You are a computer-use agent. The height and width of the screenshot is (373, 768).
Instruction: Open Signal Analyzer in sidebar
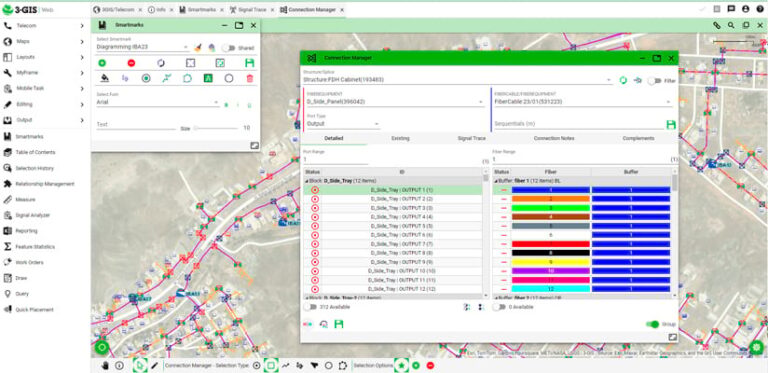coord(33,215)
